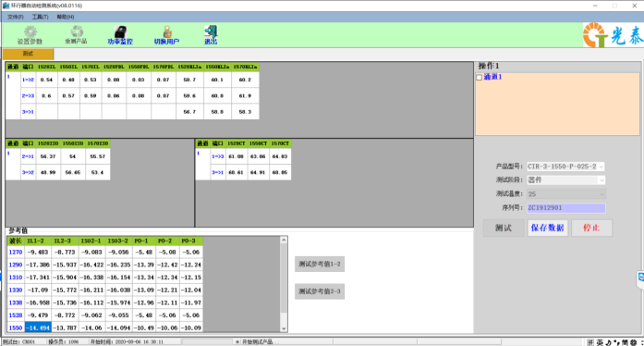Click the 光泰 company logo
Viewport: 644px width, 346px height.
click(x=613, y=35)
